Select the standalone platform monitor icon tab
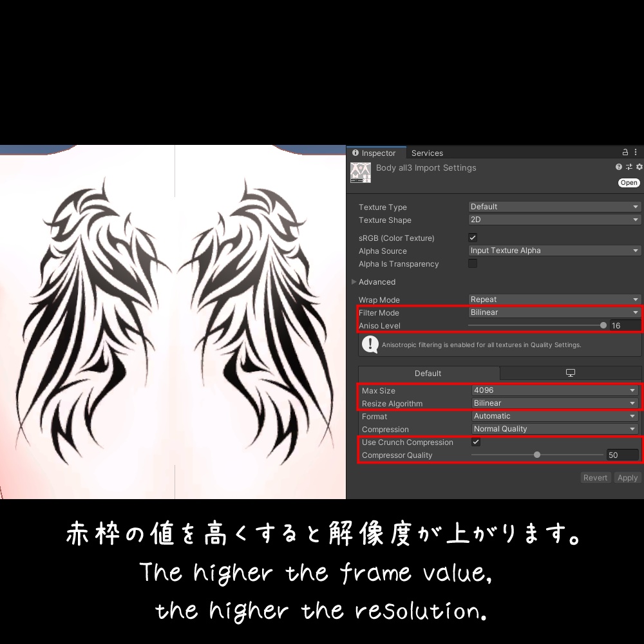Image resolution: width=644 pixels, height=644 pixels. point(570,373)
